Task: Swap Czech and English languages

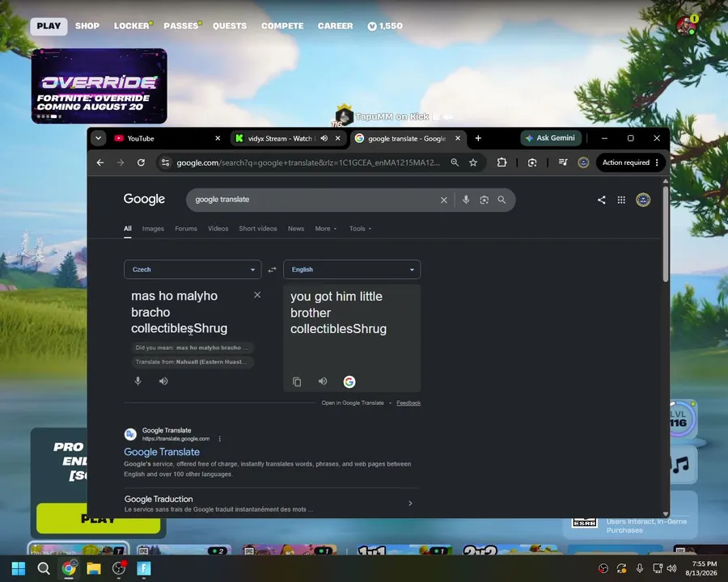Action: click(x=272, y=269)
